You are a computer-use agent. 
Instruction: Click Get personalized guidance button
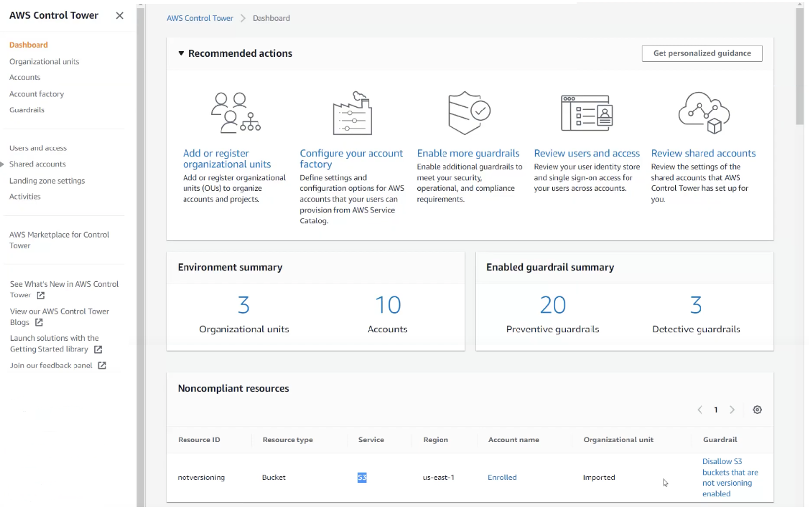pyautogui.click(x=701, y=53)
